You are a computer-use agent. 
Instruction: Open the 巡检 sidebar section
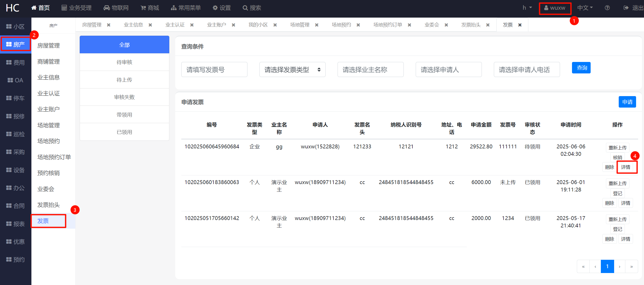16,134
